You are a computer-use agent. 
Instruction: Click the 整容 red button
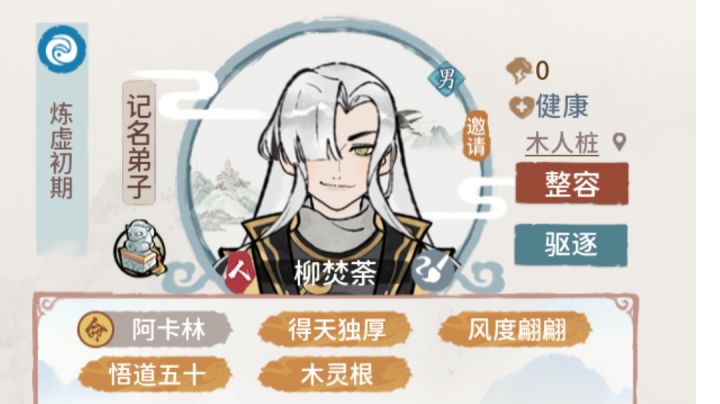click(x=572, y=183)
